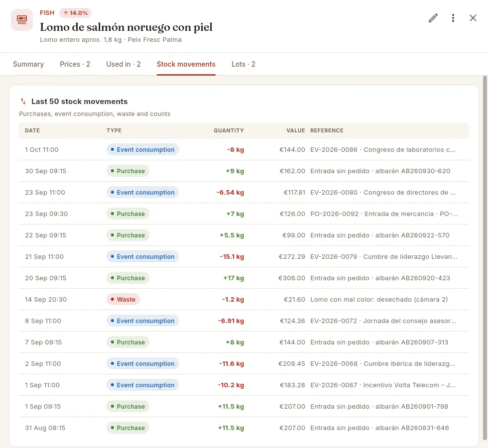The height and width of the screenshot is (448, 488).
Task: Click the Waste badge for 14 Sep
Action: [x=123, y=299]
